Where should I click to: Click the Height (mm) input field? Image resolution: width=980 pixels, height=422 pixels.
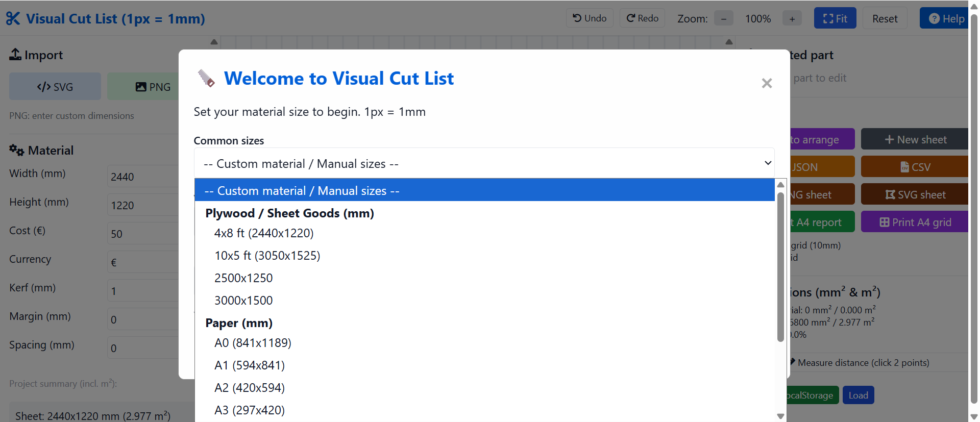pos(143,205)
